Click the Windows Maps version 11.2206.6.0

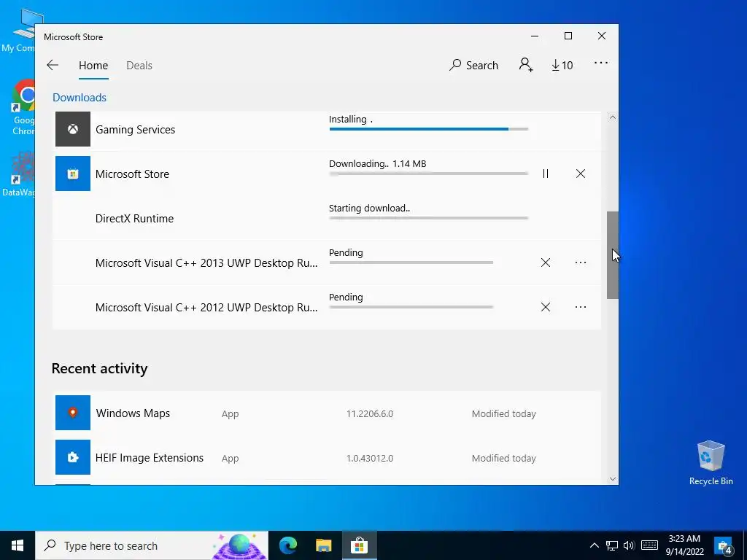[x=370, y=414]
